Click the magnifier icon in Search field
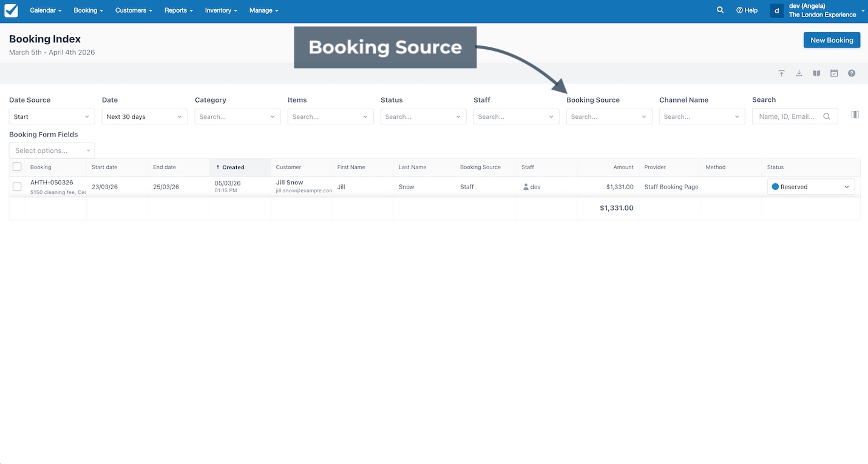This screenshot has width=868, height=464. pyautogui.click(x=827, y=116)
